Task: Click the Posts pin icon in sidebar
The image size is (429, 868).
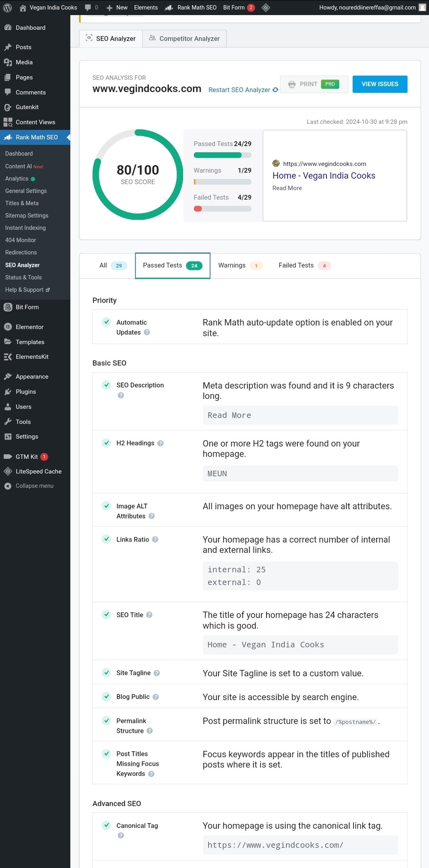Action: pos(8,47)
